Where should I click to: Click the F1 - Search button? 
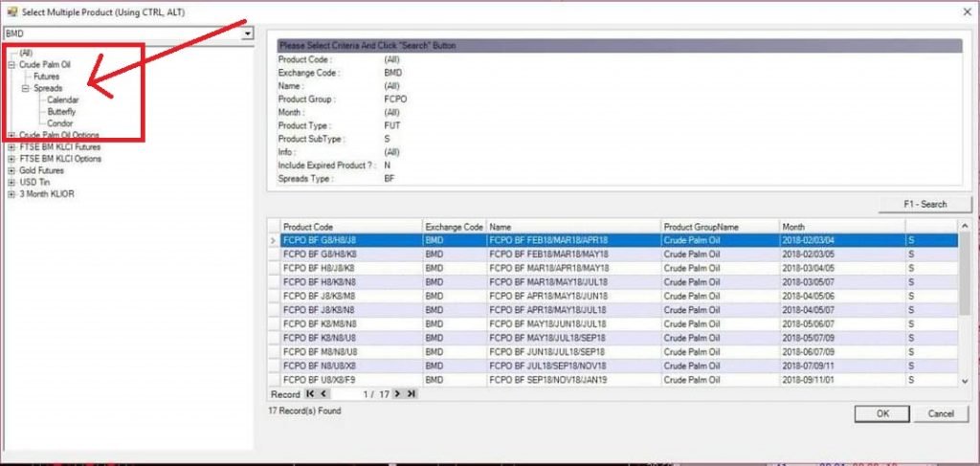tap(924, 205)
